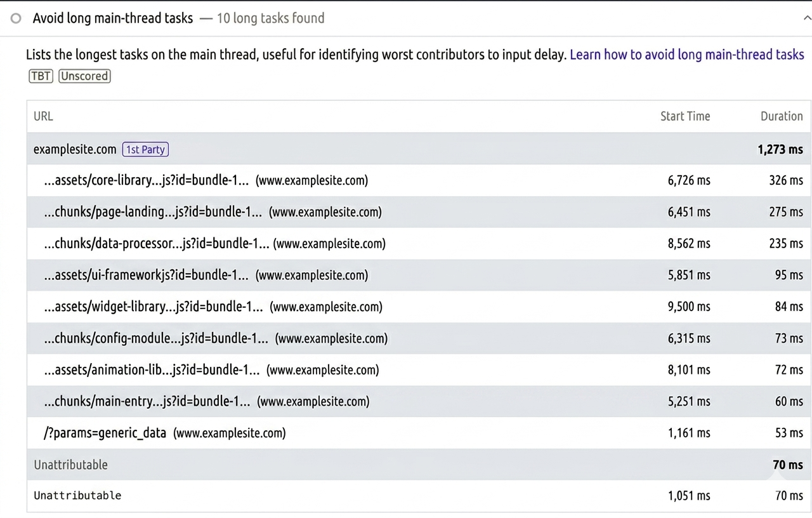Click the 72 ms duration value
The image size is (812, 518).
pyautogui.click(x=789, y=370)
